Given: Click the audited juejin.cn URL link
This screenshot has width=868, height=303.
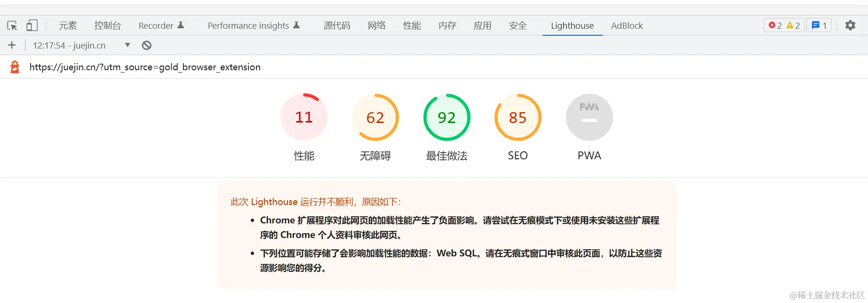Looking at the screenshot, I should click(x=145, y=67).
